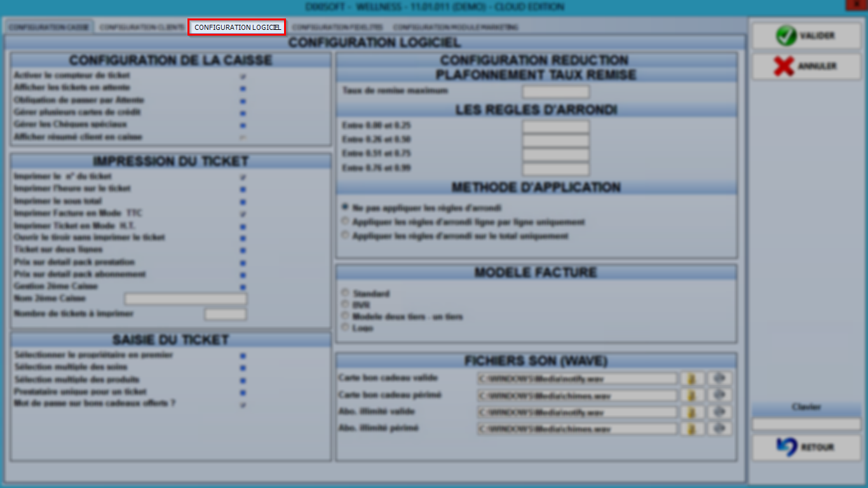Click the Taux de remise maximum field
The height and width of the screenshot is (488, 868).
[556, 91]
